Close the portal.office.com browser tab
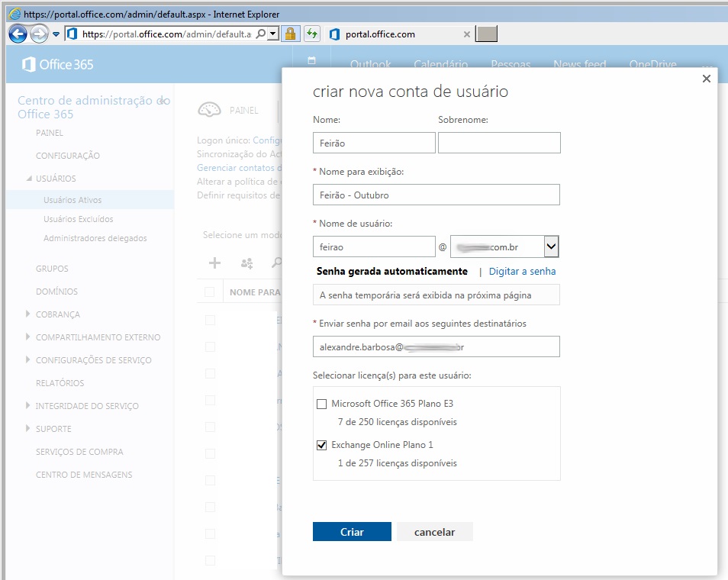Screen dimensions: 728x580 pyautogui.click(x=466, y=34)
